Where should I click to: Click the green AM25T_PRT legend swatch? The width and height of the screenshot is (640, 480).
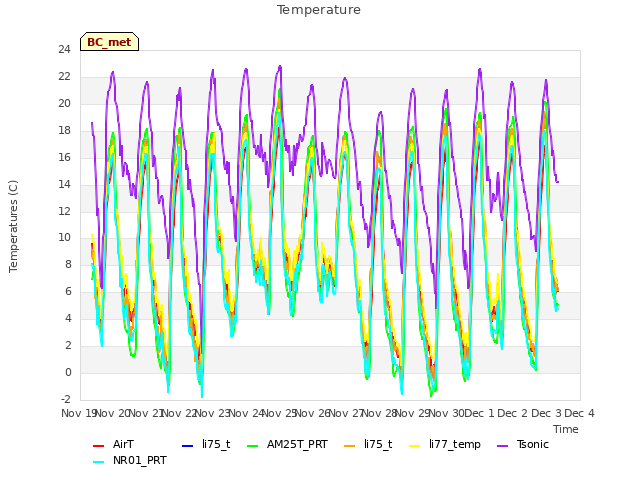tap(253, 446)
